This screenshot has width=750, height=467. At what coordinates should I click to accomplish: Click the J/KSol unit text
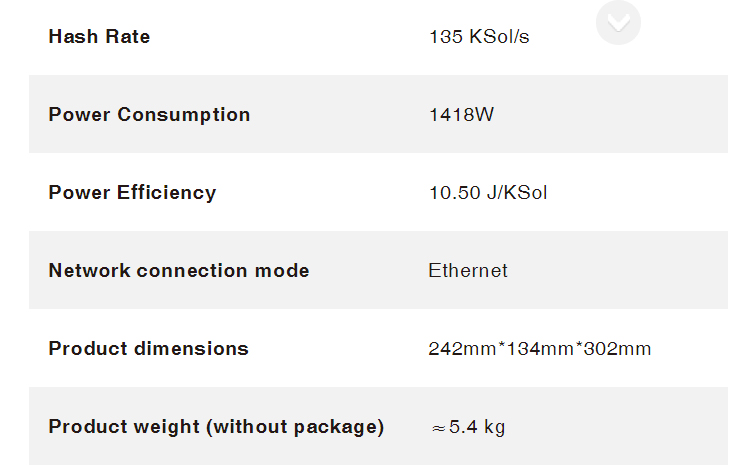pyautogui.click(x=517, y=193)
